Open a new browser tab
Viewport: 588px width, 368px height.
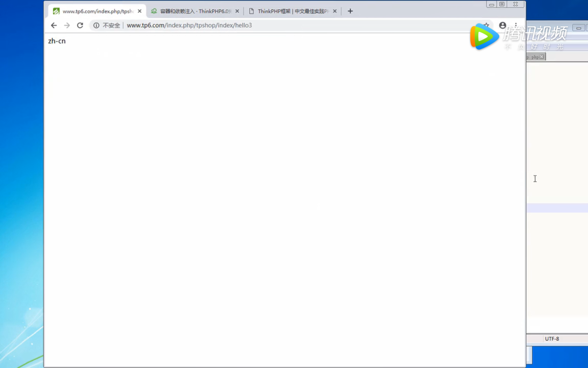[350, 11]
